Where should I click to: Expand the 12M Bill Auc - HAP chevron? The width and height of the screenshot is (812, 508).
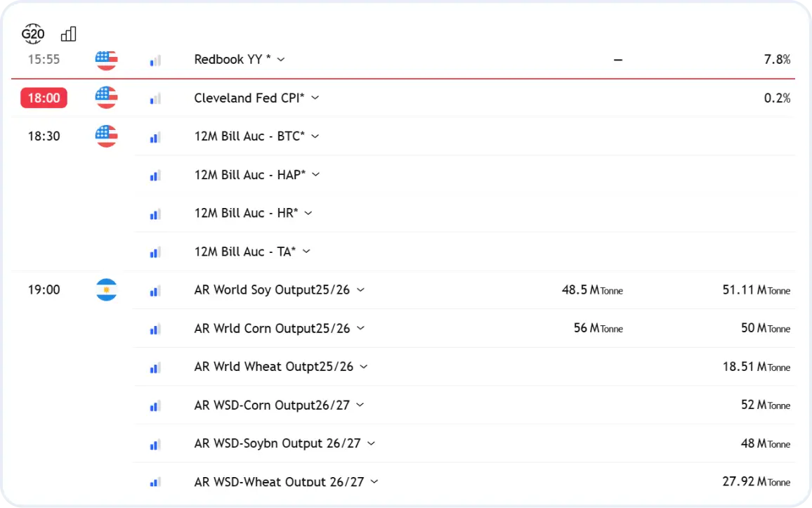pyautogui.click(x=316, y=174)
